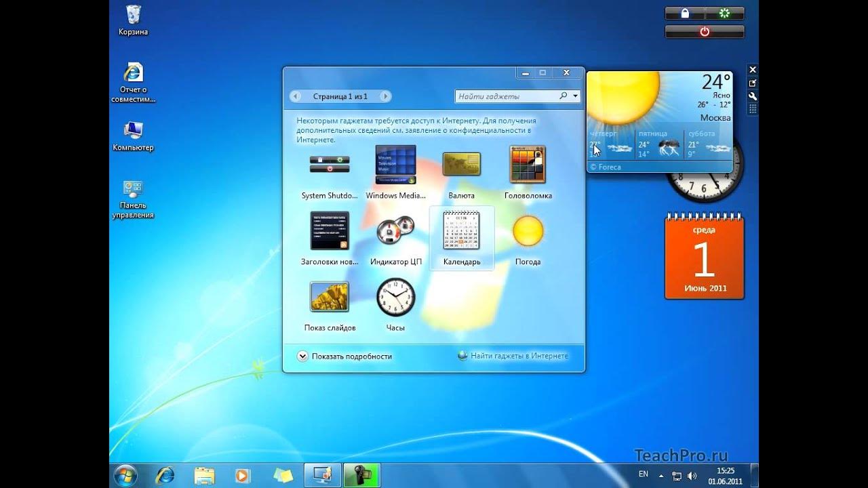Select the Валюта currency gadget
Image resolution: width=868 pixels, height=488 pixels.
pos(462,174)
